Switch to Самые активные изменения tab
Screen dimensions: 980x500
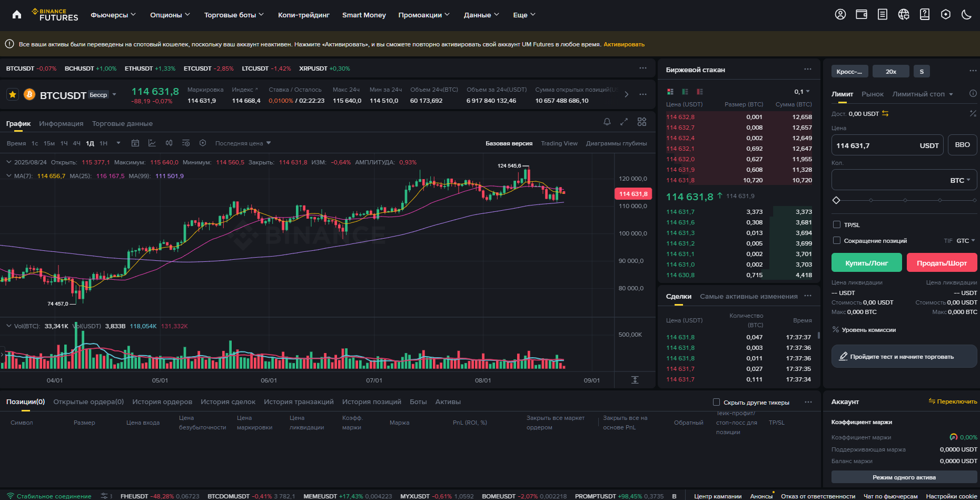(748, 296)
